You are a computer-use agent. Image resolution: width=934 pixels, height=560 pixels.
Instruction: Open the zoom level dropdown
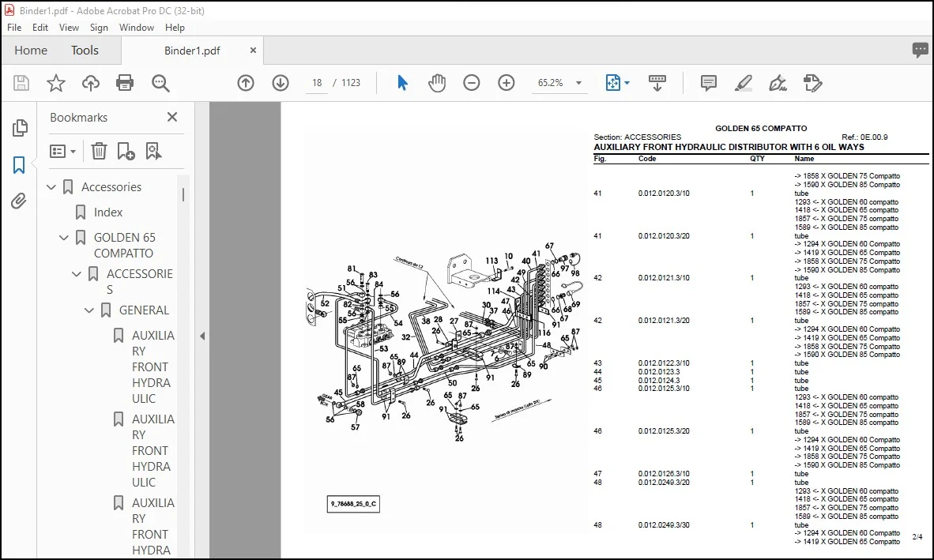coord(578,83)
